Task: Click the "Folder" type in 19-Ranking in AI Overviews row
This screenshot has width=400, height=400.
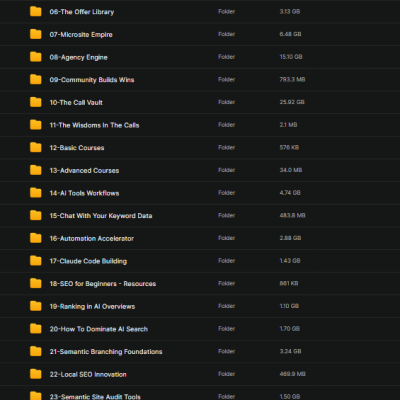Action: pos(227,306)
